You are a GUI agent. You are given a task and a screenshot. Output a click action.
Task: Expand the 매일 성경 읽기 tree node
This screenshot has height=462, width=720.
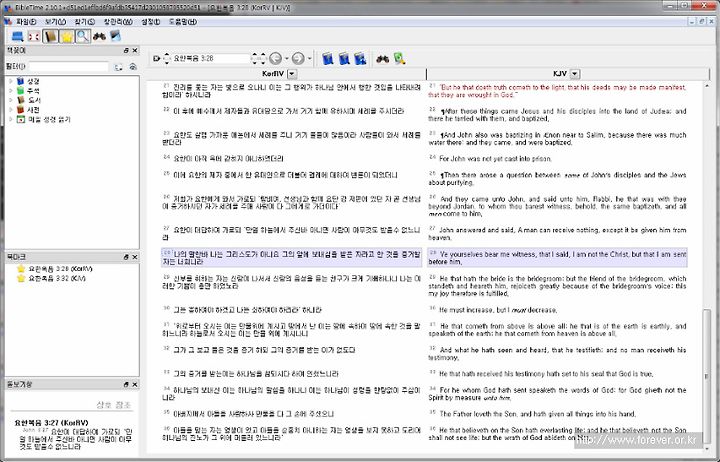pos(11,119)
